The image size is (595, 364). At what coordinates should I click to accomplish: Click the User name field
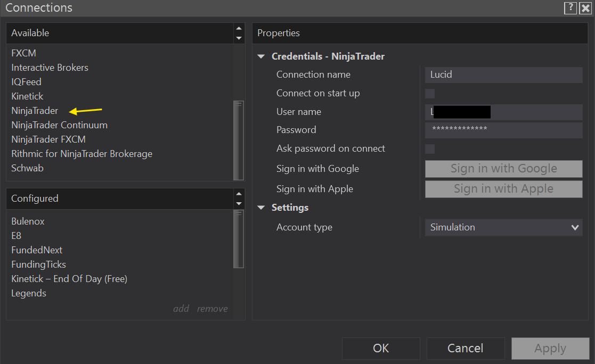tap(503, 112)
